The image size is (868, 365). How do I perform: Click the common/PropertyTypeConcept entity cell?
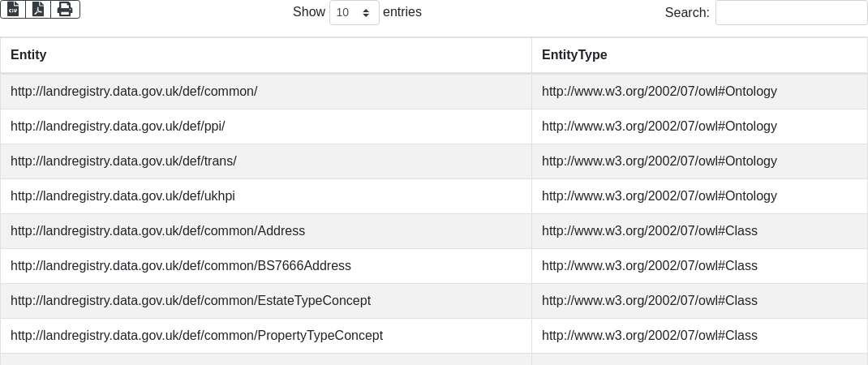(196, 336)
